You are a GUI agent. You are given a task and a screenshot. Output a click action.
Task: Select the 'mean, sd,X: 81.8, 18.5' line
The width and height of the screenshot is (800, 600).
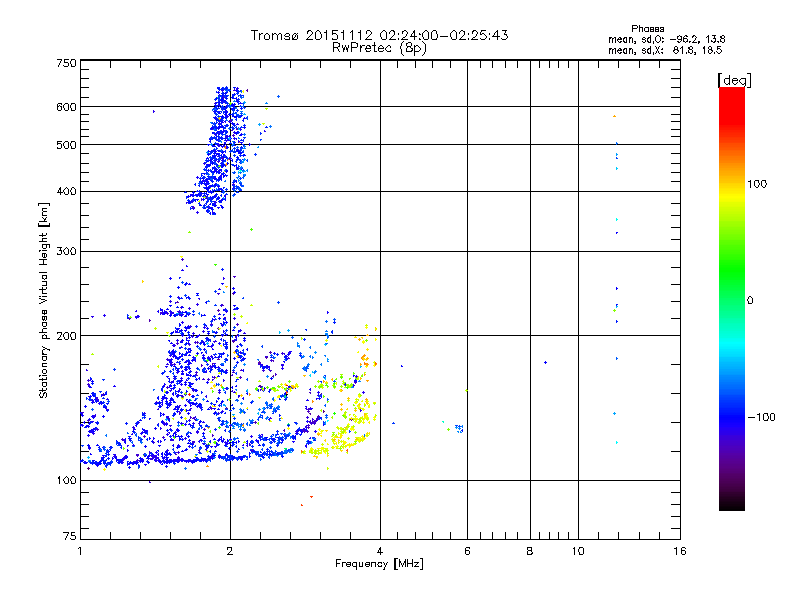[665, 50]
